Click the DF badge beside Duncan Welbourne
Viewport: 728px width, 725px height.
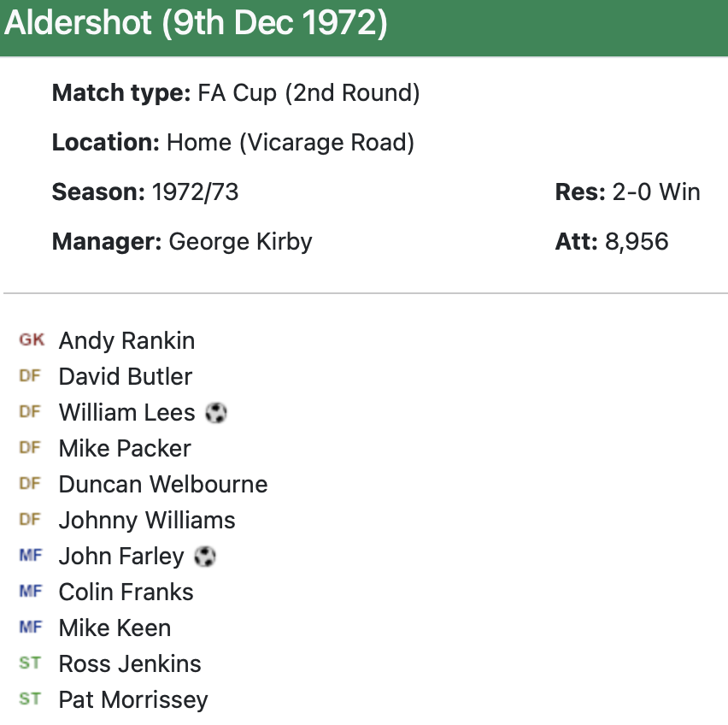(x=30, y=484)
